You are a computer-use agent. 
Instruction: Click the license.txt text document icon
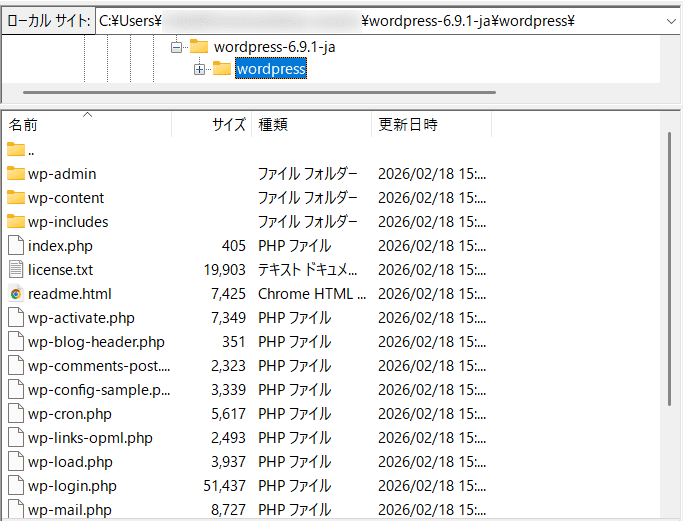(16, 269)
